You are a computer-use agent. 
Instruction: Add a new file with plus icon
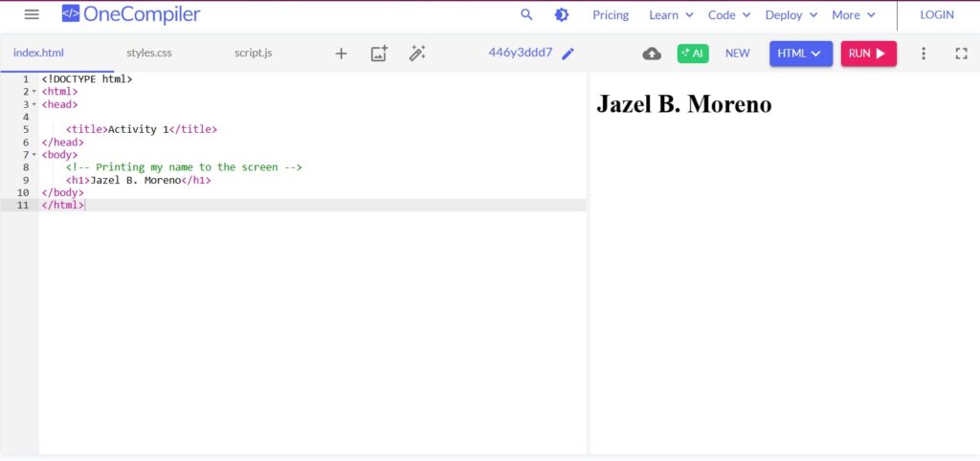(341, 54)
